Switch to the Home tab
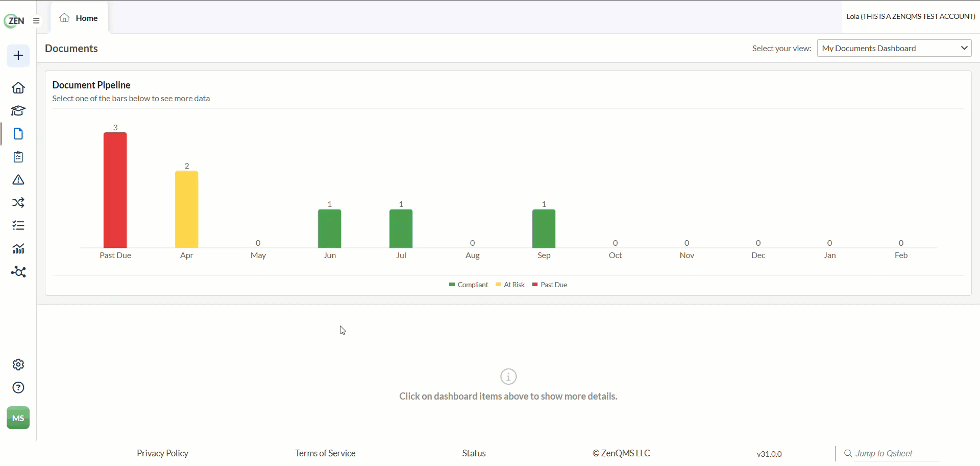This screenshot has height=466, width=980. 79,18
